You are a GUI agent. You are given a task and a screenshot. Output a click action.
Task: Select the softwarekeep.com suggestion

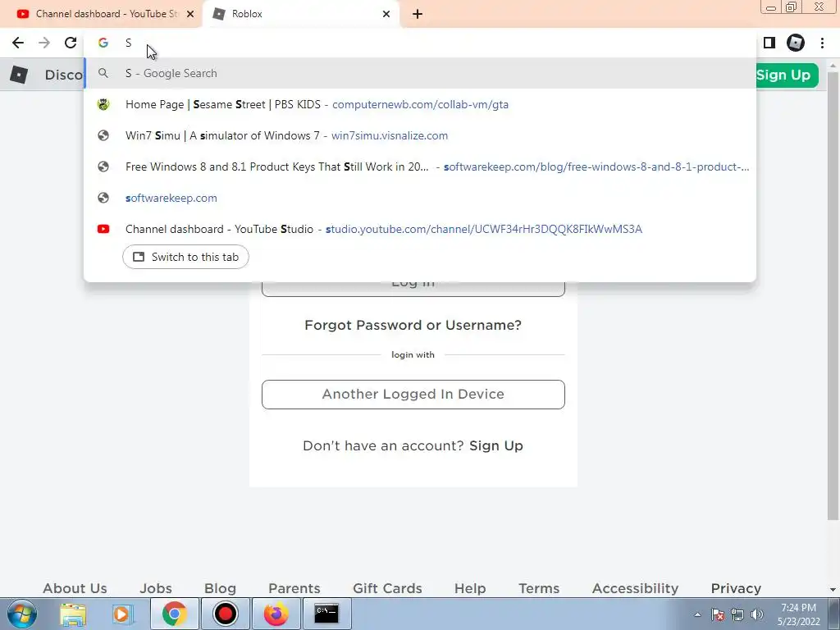coord(420,198)
